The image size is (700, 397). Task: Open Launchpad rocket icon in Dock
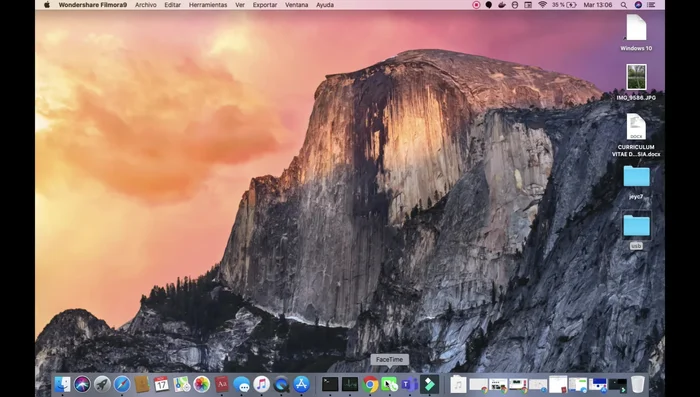tap(102, 384)
